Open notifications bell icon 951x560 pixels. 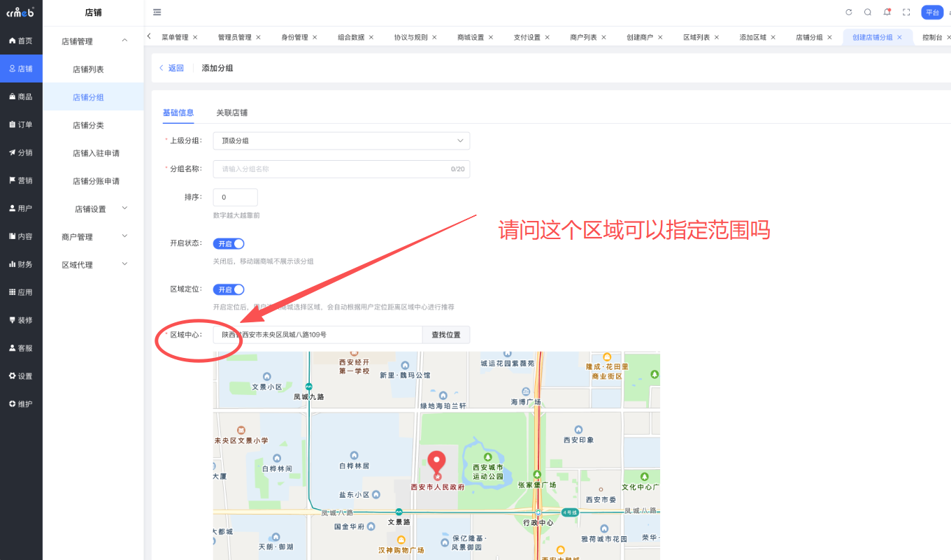click(x=887, y=12)
